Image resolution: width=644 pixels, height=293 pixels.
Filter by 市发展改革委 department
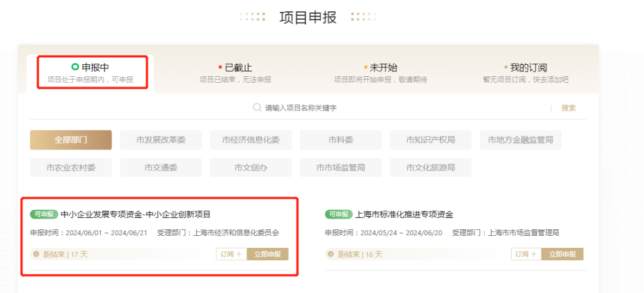tap(160, 140)
